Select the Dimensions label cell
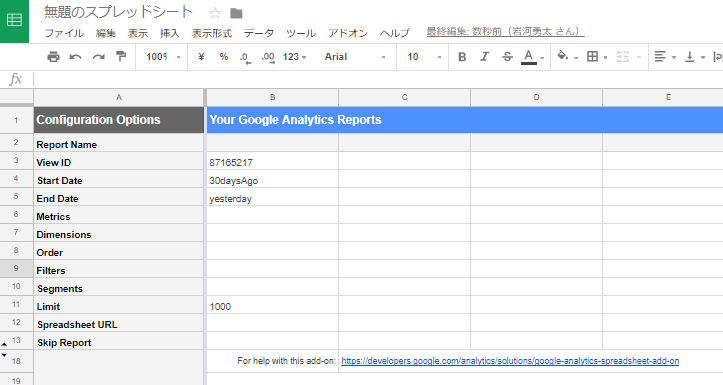723x385 pixels. pos(119,234)
